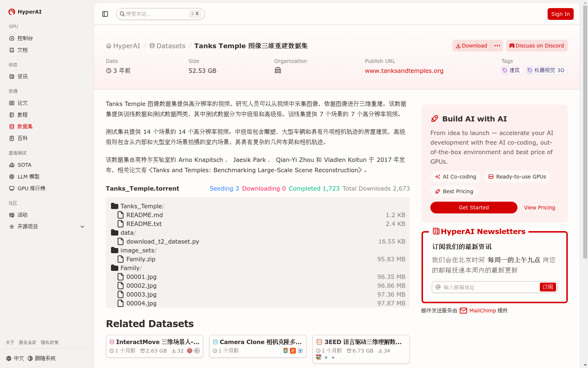Click 服务条款 footer link

pyautogui.click(x=28, y=343)
